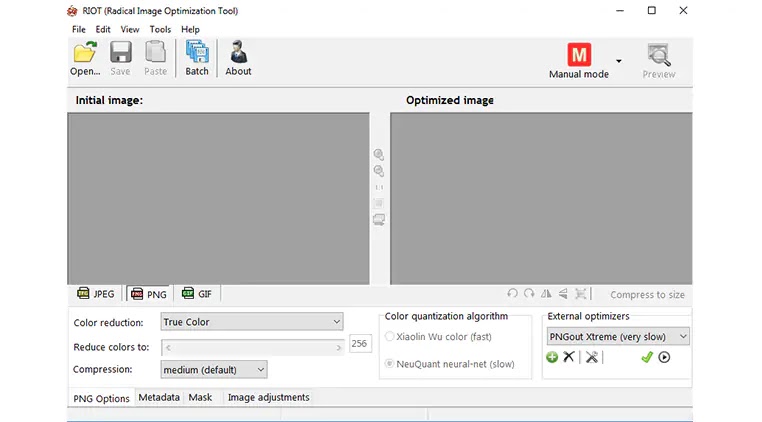Click the zoom in magnifier icon
The width and height of the screenshot is (762, 422).
[x=379, y=155]
